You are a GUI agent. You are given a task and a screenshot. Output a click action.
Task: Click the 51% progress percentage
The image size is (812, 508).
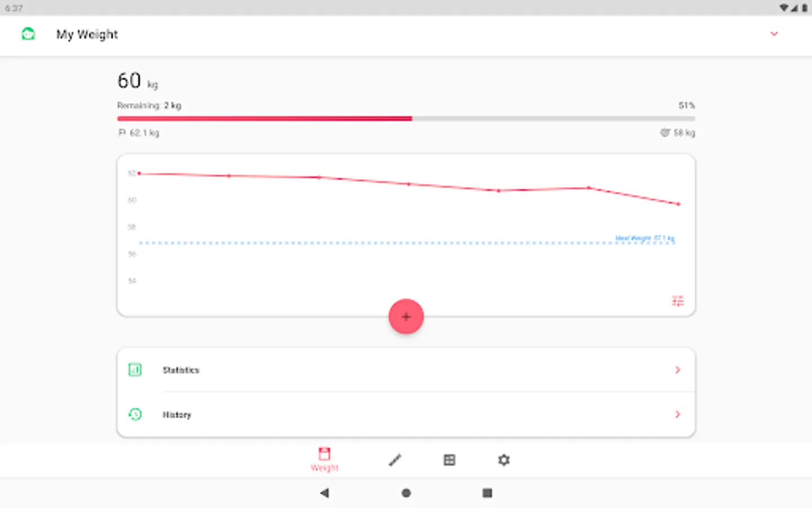[686, 106]
